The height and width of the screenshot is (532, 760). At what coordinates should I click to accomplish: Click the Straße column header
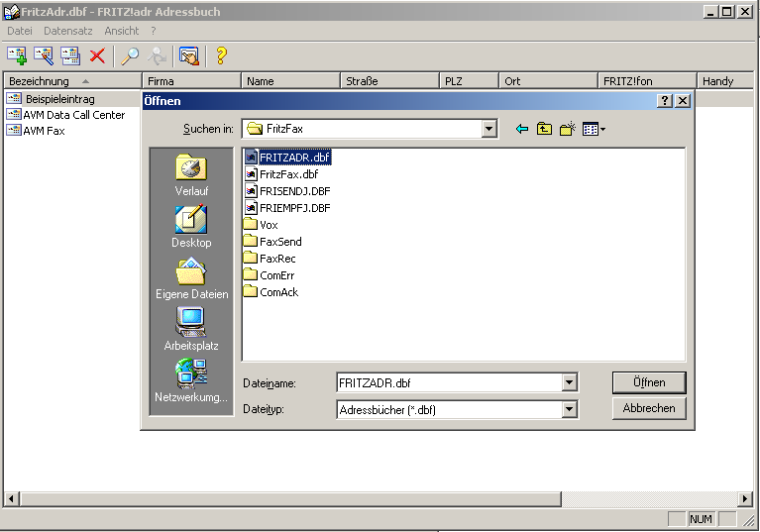tap(390, 81)
